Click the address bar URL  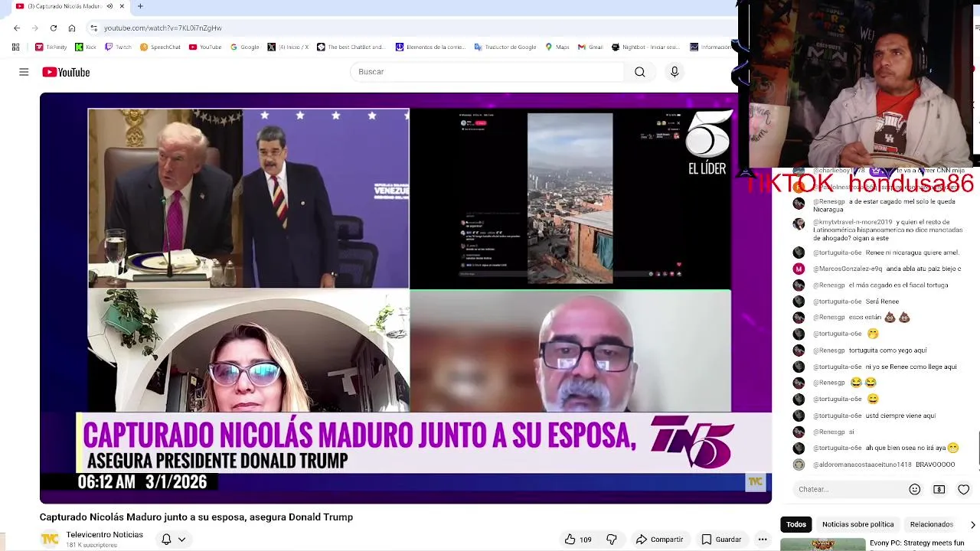(x=163, y=28)
